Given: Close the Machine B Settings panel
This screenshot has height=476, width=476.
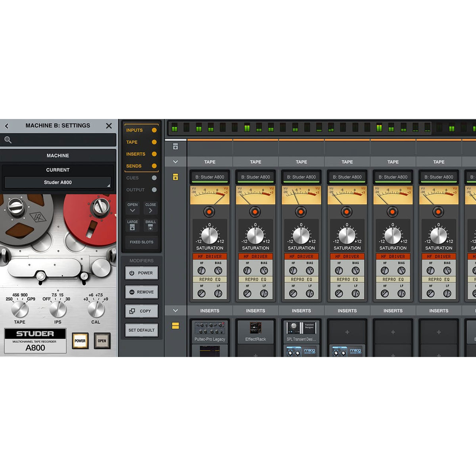Looking at the screenshot, I should [109, 126].
